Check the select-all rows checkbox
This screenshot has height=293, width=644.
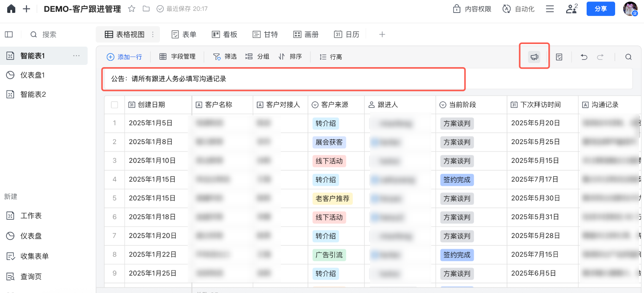(x=114, y=105)
